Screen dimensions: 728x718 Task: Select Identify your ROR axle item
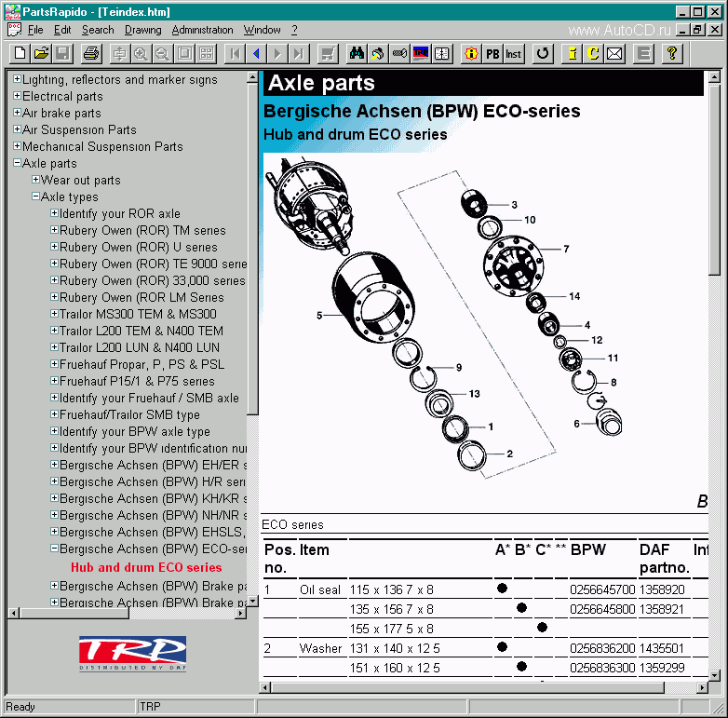(120, 213)
